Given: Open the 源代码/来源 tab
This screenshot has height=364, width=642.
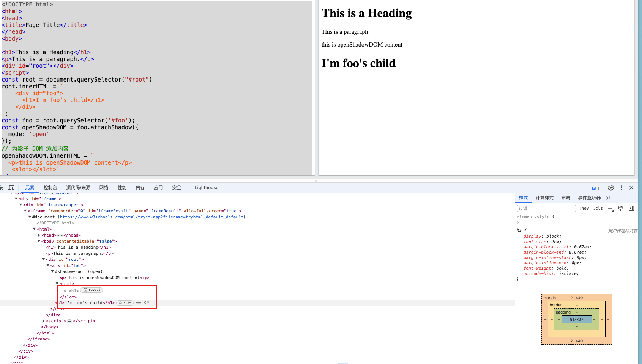Looking at the screenshot, I should click(x=78, y=188).
